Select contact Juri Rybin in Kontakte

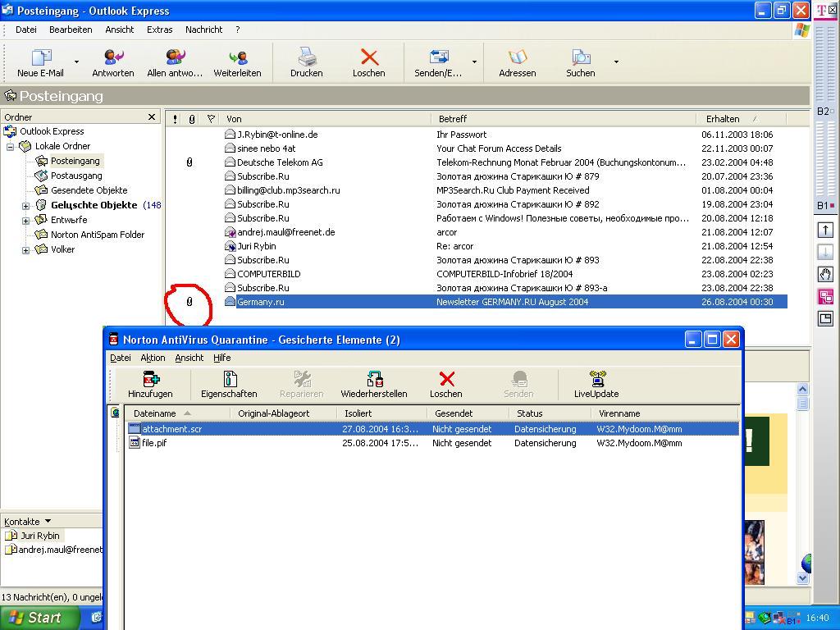point(34,536)
